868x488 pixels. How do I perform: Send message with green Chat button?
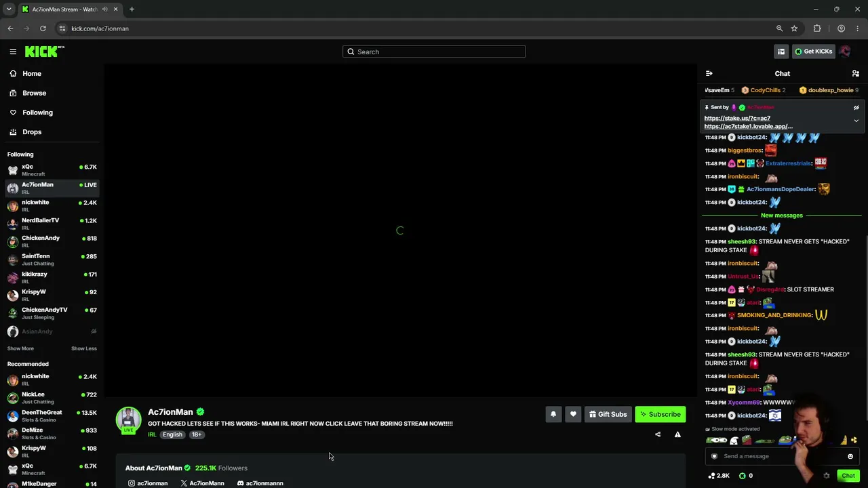point(848,476)
